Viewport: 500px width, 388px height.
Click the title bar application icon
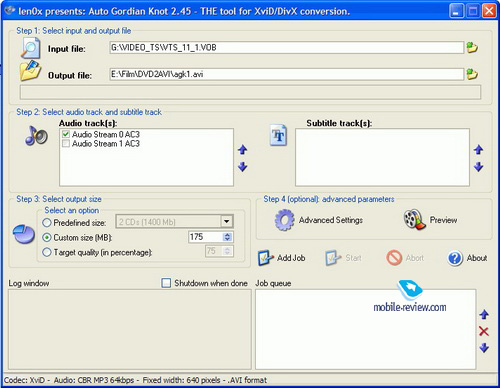tap(9, 11)
